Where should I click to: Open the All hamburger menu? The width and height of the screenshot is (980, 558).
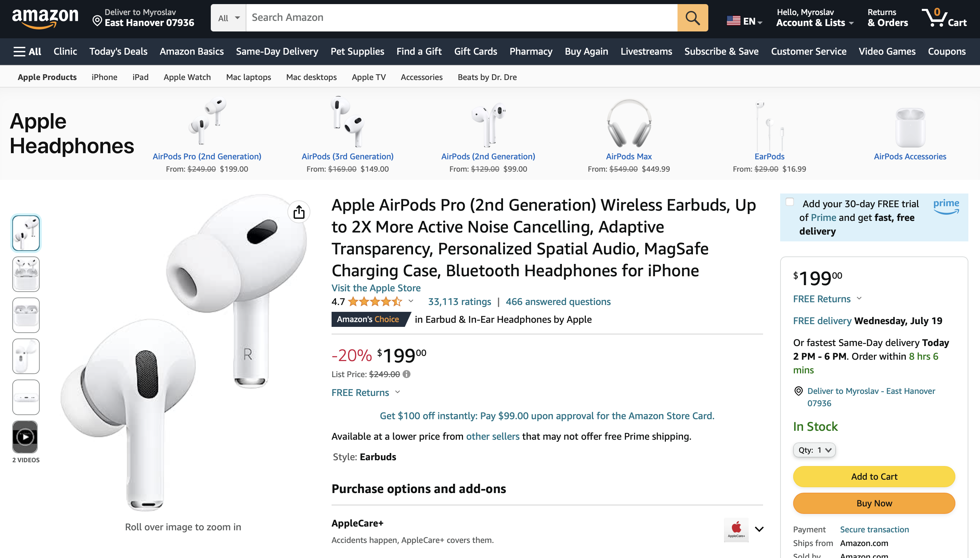coord(27,51)
